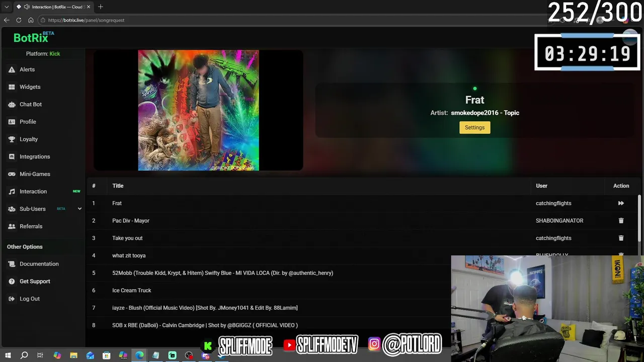Image resolution: width=644 pixels, height=362 pixels.
Task: Click the Frat album art thumbnail
Action: 199,111
